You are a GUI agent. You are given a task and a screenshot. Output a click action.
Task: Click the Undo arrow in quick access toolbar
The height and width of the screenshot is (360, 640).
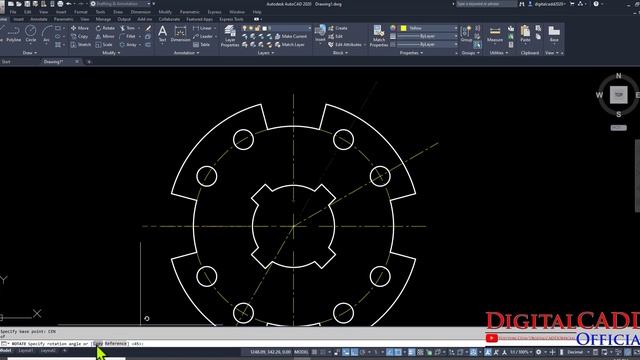coord(69,4)
